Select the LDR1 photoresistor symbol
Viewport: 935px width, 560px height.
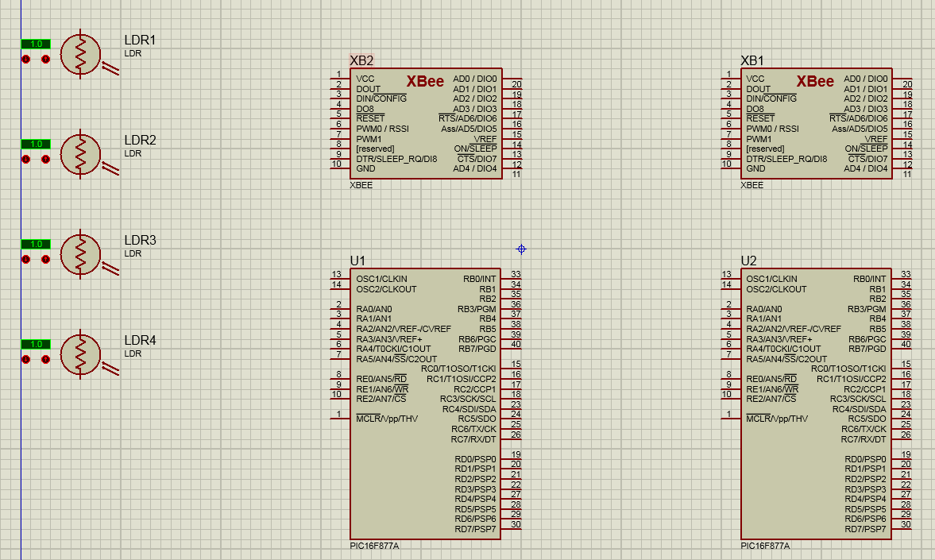click(81, 54)
